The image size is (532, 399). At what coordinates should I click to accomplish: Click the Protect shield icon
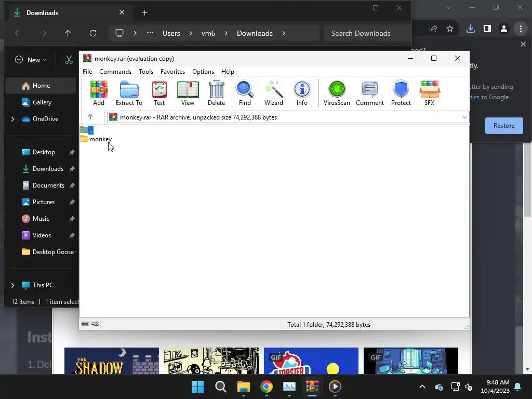[x=401, y=94]
